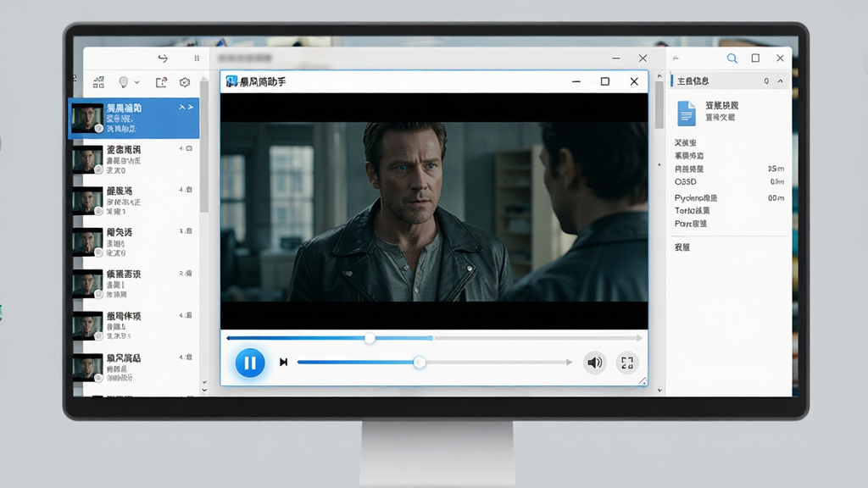Click the blue document icon in the info panel
This screenshot has height=488, width=868.
pos(687,113)
